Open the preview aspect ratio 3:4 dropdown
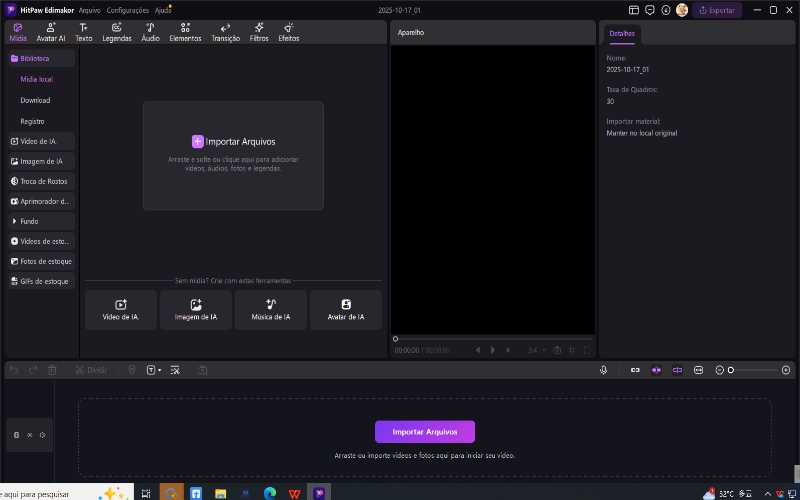Screen dimensions: 800x500 (535, 350)
